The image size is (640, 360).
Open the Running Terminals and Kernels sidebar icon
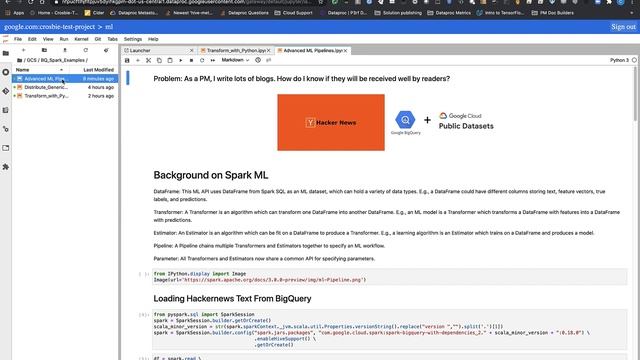click(6, 72)
